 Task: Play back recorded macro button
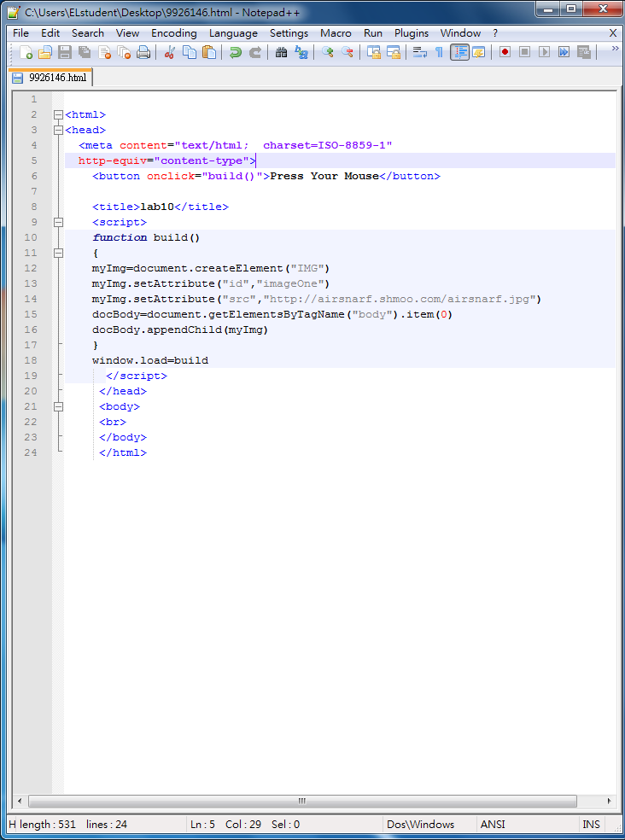(x=544, y=52)
